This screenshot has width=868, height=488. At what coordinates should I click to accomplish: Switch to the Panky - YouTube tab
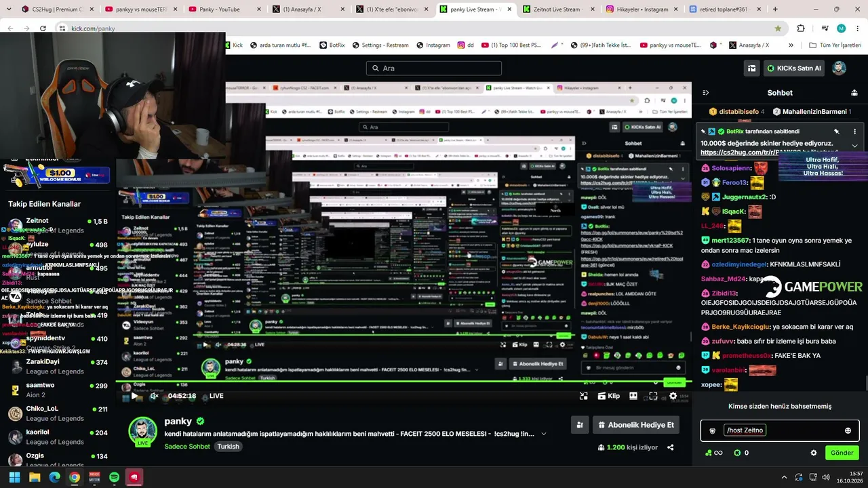tap(225, 9)
